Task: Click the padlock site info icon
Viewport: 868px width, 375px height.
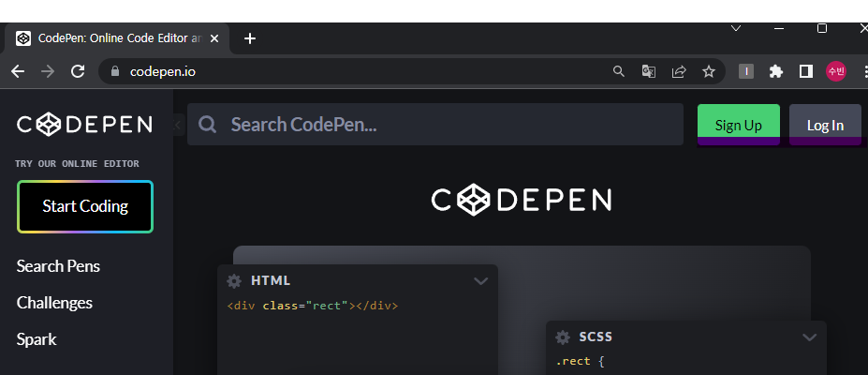Action: (x=115, y=71)
